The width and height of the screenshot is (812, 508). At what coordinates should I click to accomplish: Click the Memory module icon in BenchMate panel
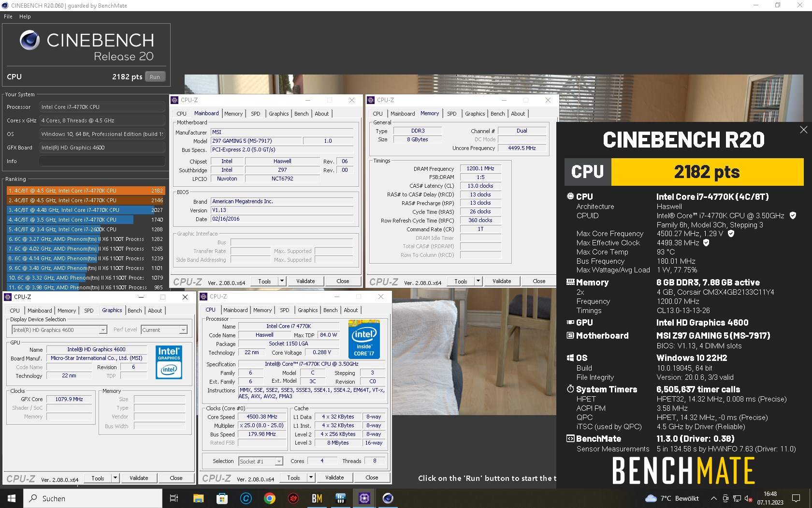coord(570,282)
